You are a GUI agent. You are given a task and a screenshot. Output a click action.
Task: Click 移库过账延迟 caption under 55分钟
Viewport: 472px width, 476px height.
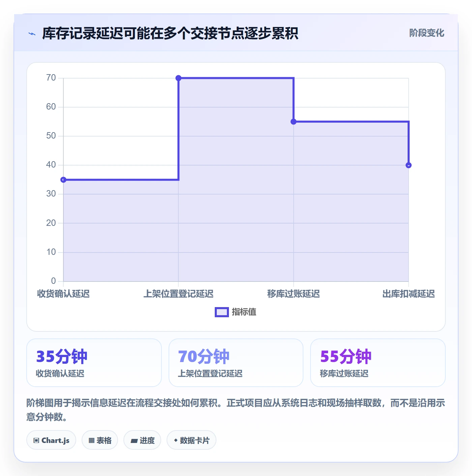pyautogui.click(x=344, y=374)
